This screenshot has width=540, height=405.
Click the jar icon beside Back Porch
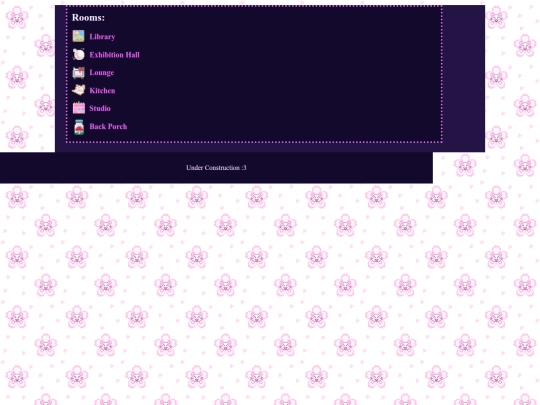click(79, 127)
